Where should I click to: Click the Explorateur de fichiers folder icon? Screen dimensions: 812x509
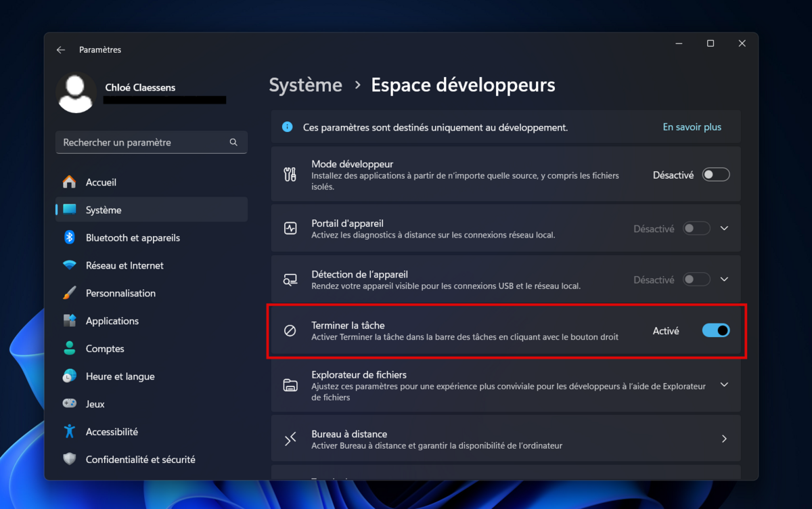point(290,385)
